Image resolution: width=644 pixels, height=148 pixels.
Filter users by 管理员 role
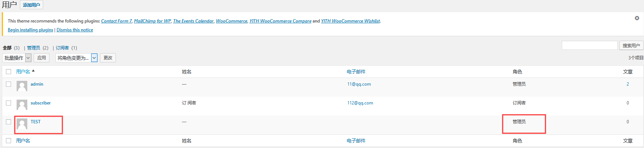coord(34,48)
